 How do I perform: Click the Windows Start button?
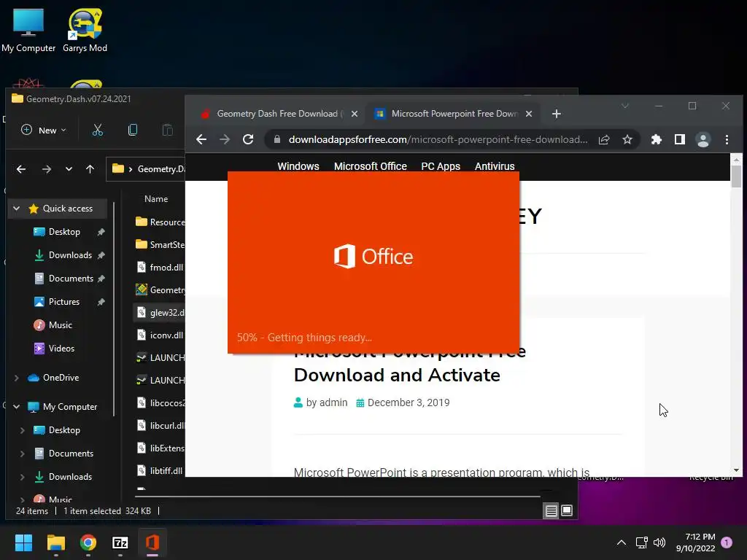[x=23, y=542]
